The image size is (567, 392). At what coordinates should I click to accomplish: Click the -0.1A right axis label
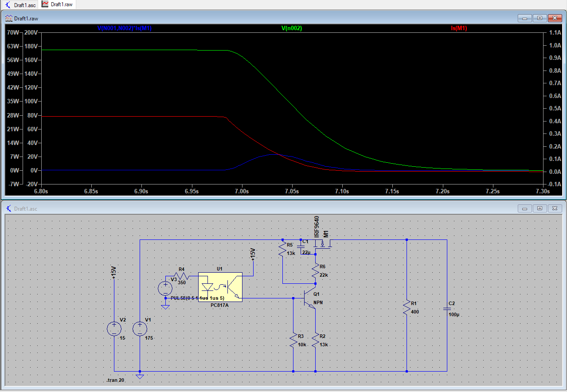pyautogui.click(x=555, y=184)
